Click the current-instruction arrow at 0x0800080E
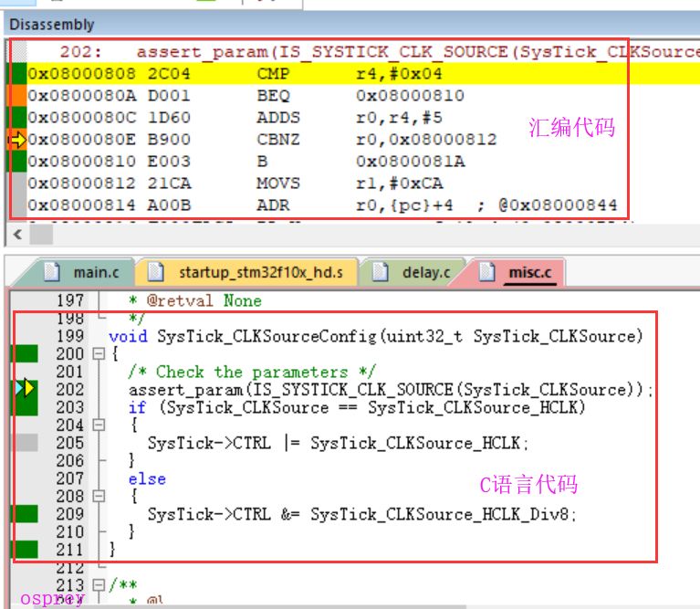 pos(18,140)
